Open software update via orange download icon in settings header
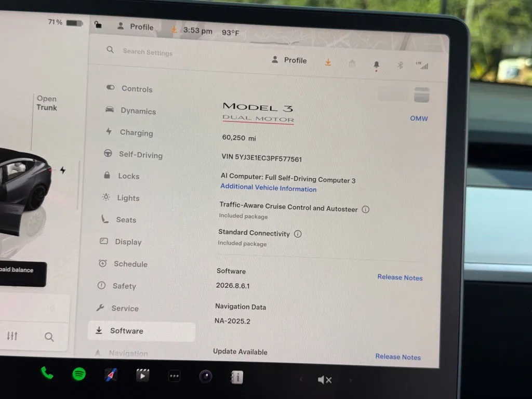Screen dimensions: 532x399 328,62
